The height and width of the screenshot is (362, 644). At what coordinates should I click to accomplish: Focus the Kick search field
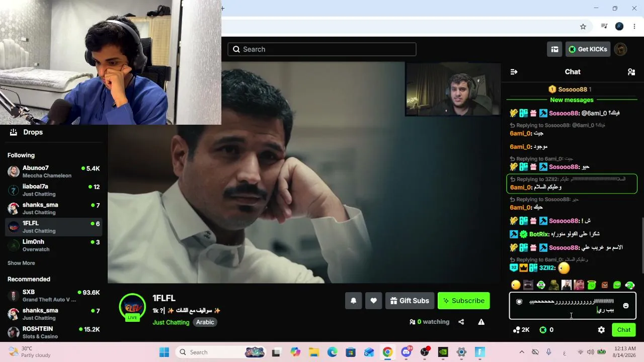[x=322, y=49]
